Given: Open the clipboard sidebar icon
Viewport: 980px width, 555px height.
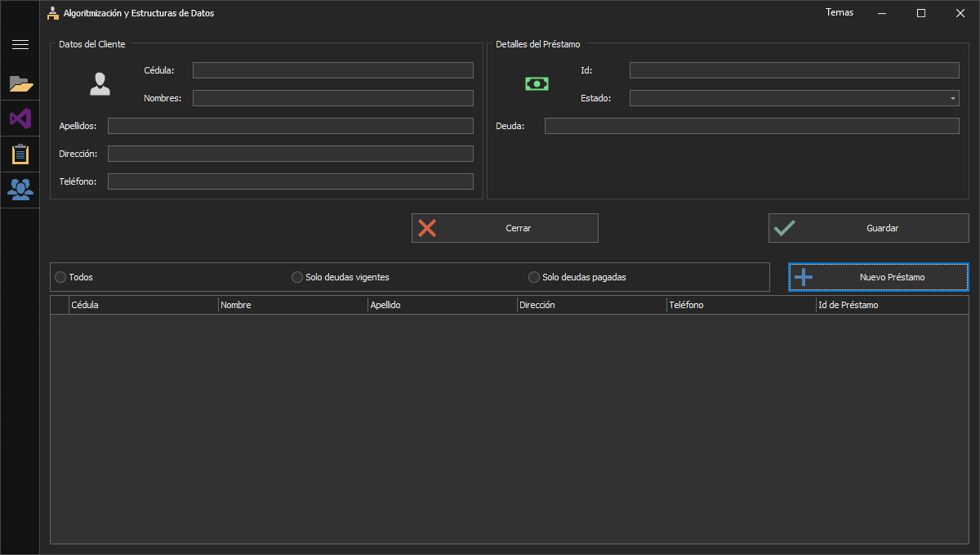Looking at the screenshot, I should [x=20, y=154].
